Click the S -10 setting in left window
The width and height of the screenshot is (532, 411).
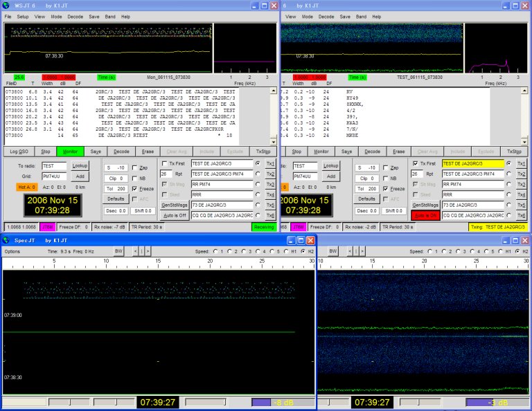pyautogui.click(x=116, y=167)
